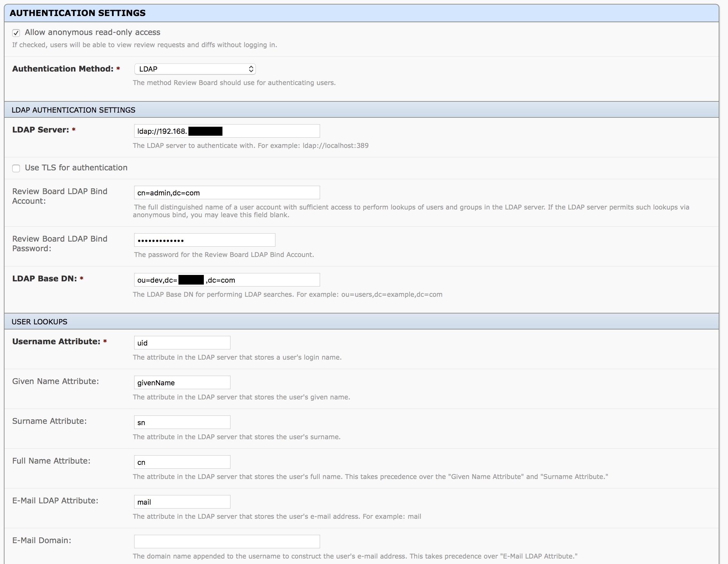Click the E-Mail LDAP Attribute mail field
The height and width of the screenshot is (564, 728).
coord(182,502)
